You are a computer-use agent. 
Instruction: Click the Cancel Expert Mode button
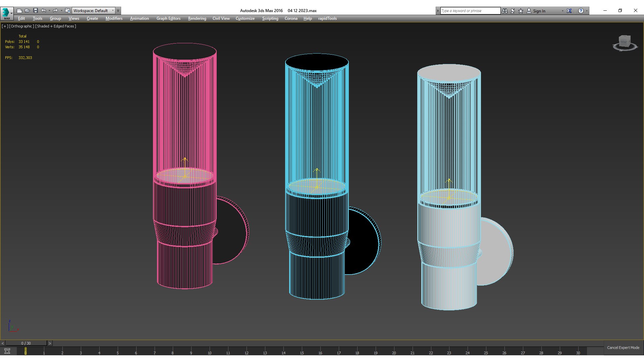coord(623,348)
